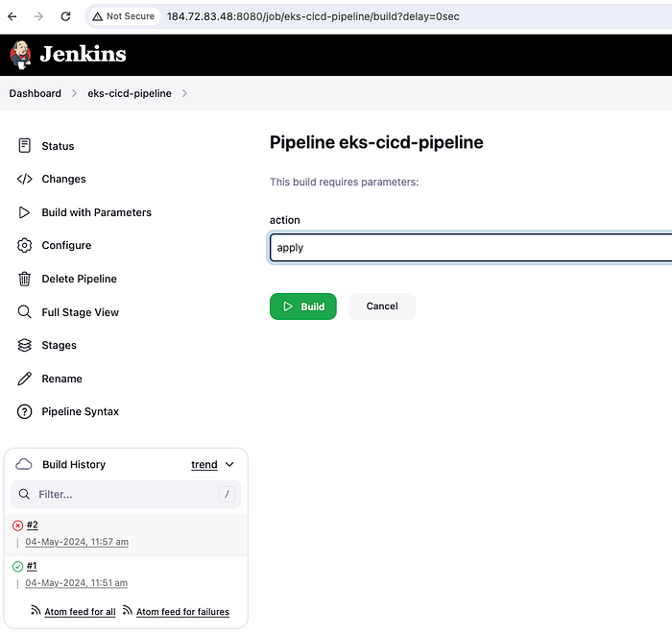Click the Not Secure warning badge

point(124,16)
